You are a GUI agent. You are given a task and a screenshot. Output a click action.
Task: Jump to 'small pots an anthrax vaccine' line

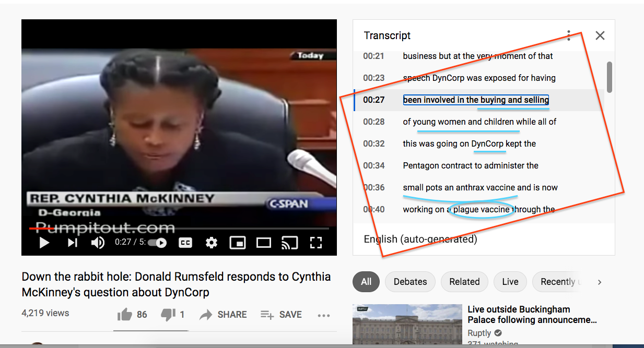[x=479, y=187]
